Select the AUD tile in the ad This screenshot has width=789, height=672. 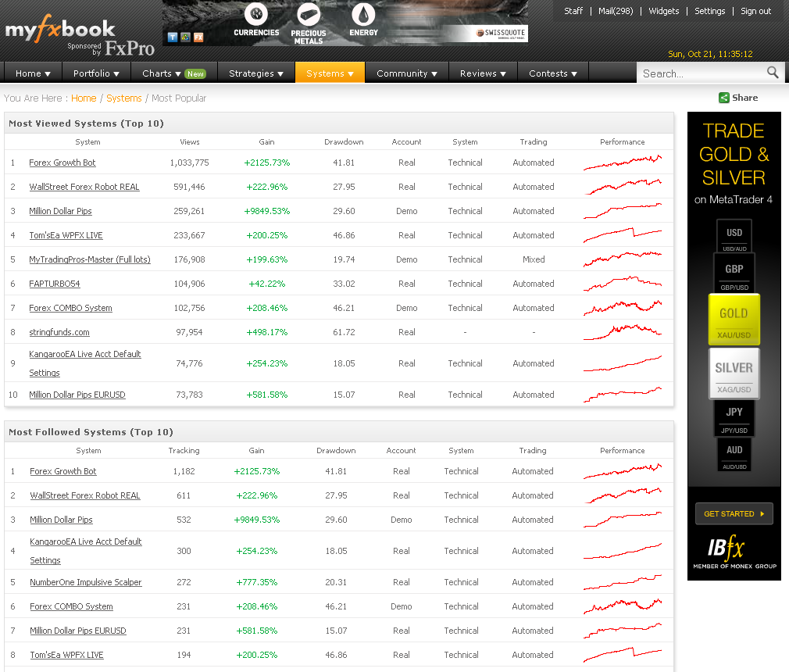[734, 455]
